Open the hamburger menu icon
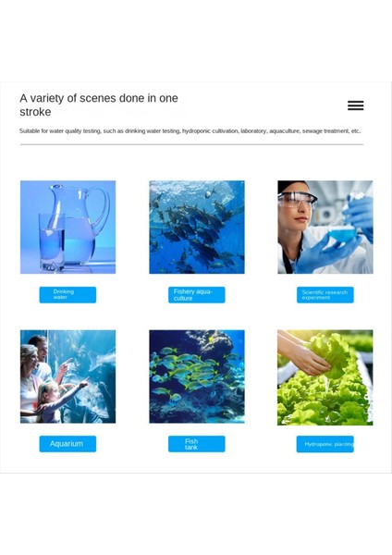Viewport: 392px width, 555px height. [356, 105]
